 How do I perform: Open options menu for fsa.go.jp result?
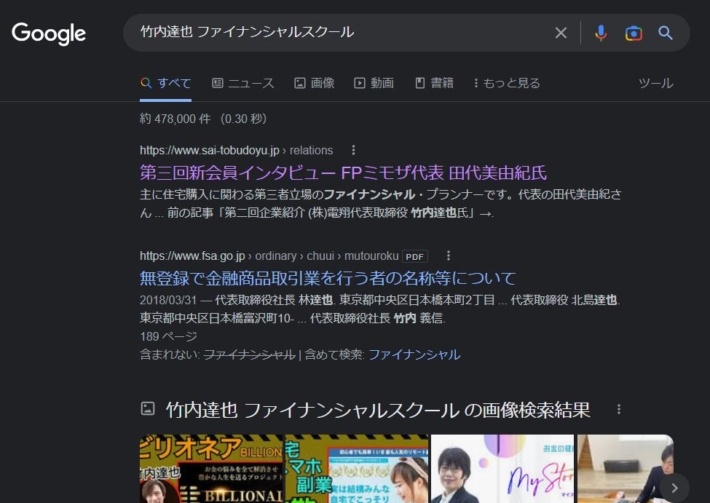[448, 256]
